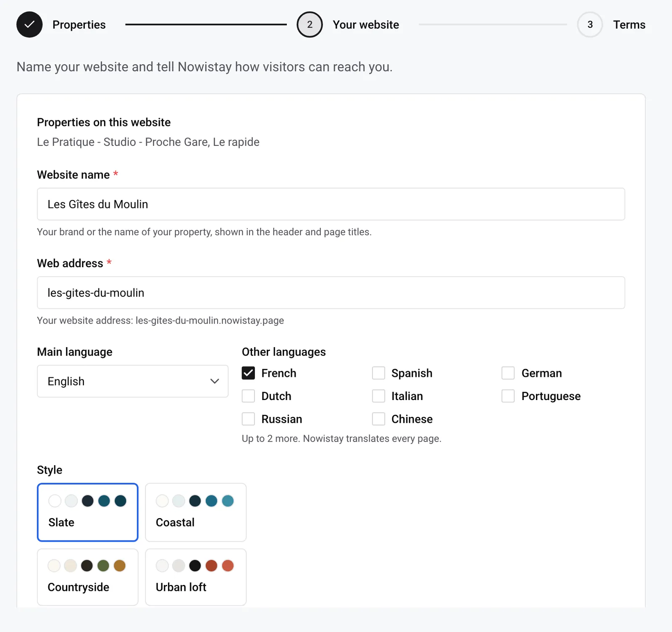Click the "Properties on this website" heading
Image resolution: width=672 pixels, height=632 pixels.
(x=104, y=122)
